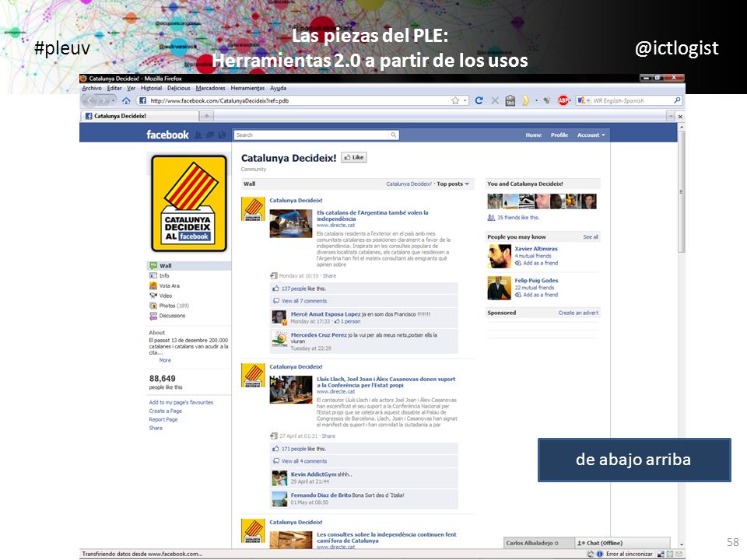Click View all 4 comments
This screenshot has height=560, width=747.
point(304,461)
